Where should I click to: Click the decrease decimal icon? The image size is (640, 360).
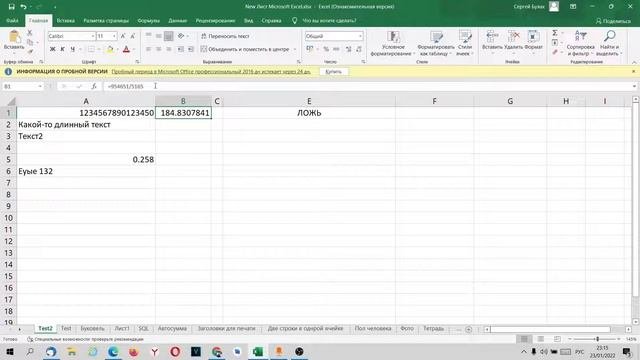[358, 49]
